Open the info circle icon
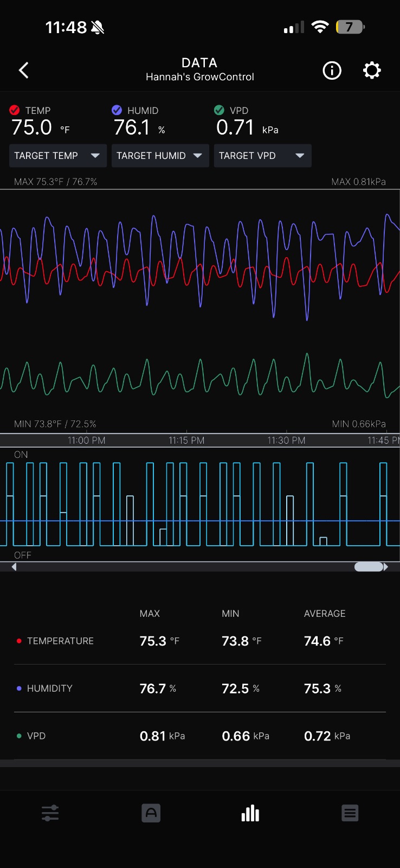This screenshot has width=400, height=868. pyautogui.click(x=332, y=70)
